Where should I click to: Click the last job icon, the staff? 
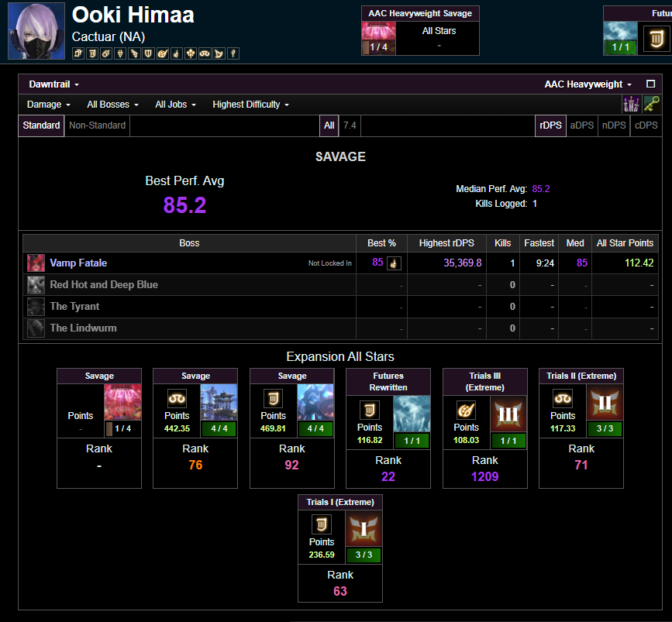coord(233,53)
